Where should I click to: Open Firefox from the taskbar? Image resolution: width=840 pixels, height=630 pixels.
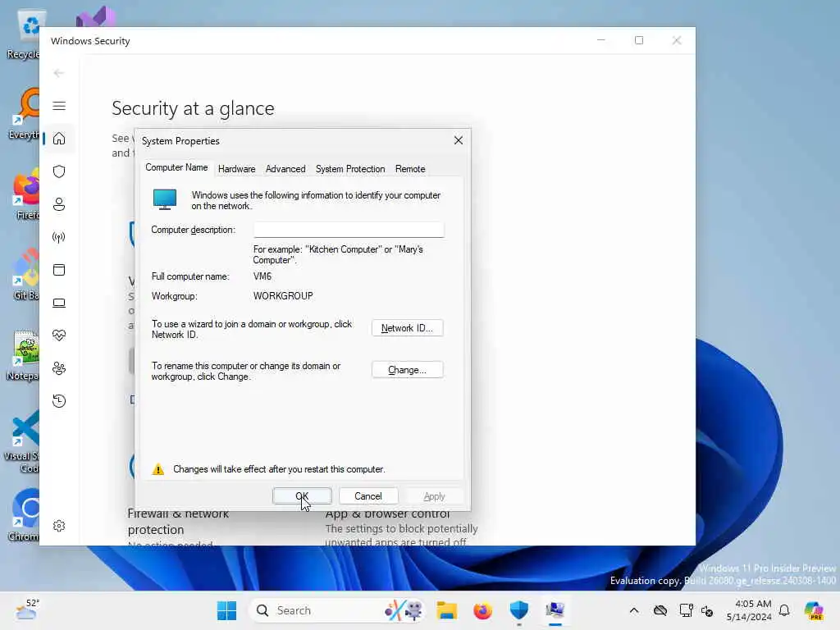(x=482, y=610)
